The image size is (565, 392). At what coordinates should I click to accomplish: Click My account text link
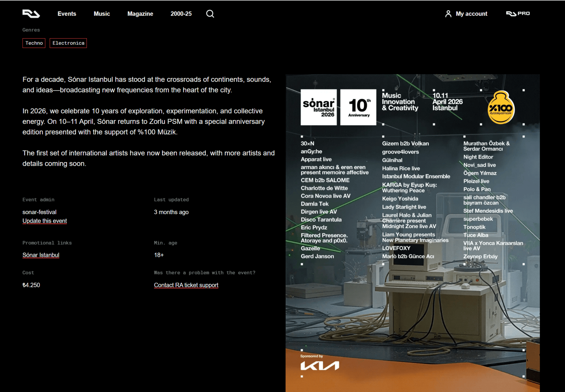472,14
